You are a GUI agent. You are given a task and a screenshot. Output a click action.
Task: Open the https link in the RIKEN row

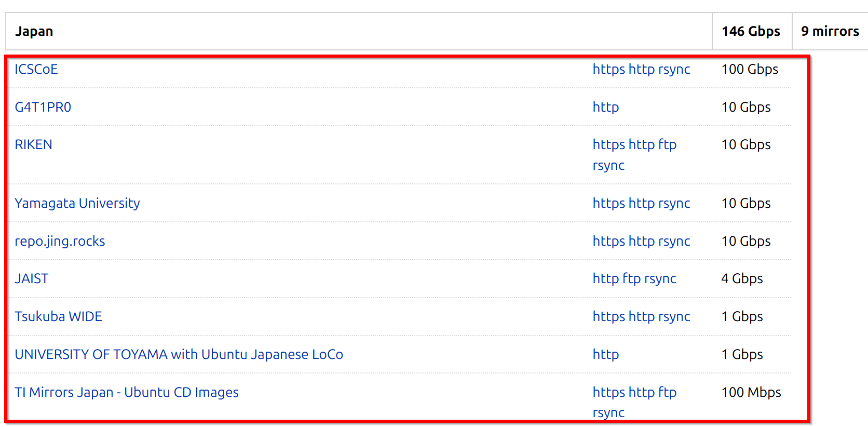tap(608, 144)
